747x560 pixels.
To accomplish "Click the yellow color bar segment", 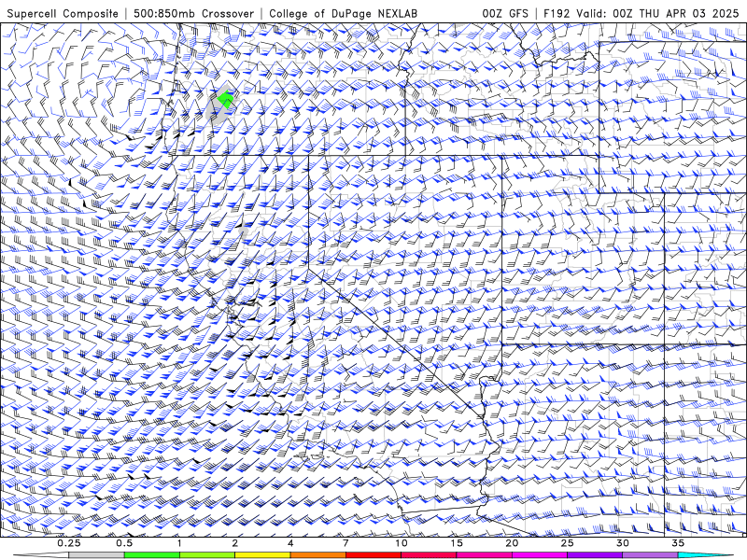I will click(262, 555).
